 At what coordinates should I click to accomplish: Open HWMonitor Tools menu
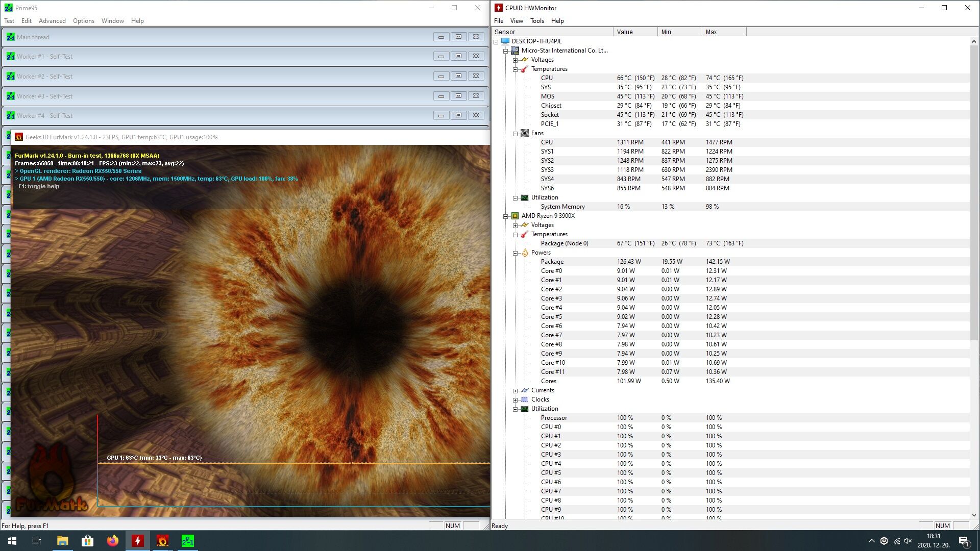click(537, 21)
